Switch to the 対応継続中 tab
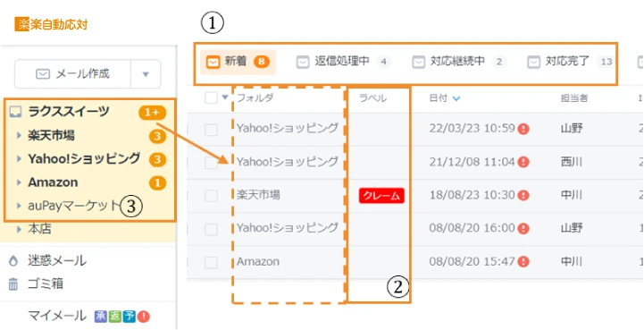644x330 pixels. coord(459,62)
